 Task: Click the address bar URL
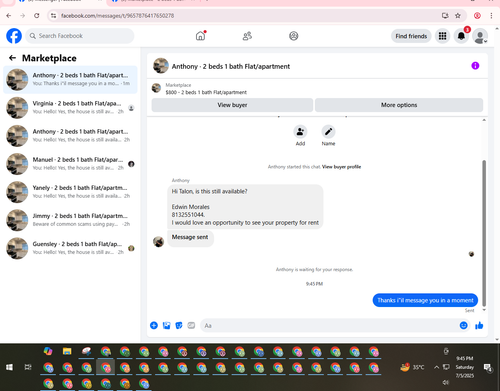117,16
